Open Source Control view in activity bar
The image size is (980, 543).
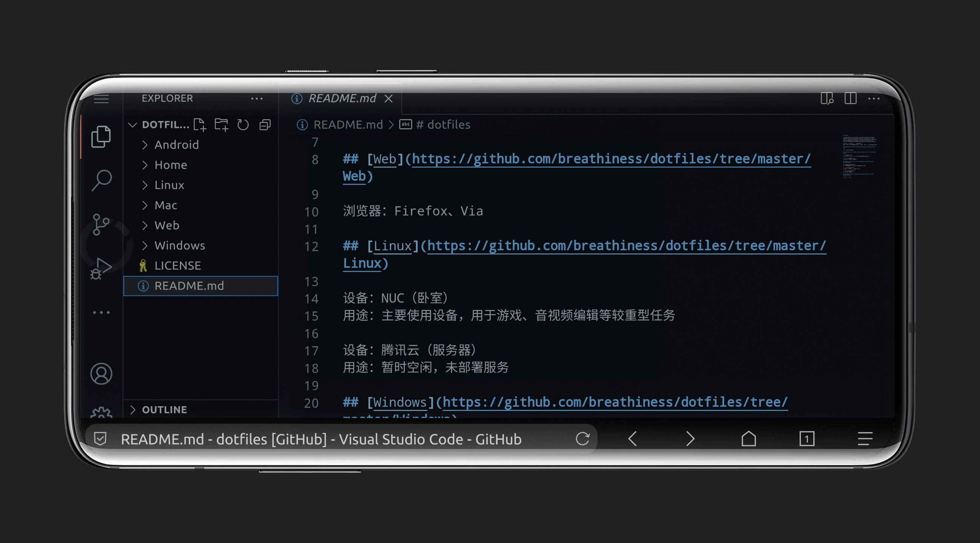pos(101,224)
